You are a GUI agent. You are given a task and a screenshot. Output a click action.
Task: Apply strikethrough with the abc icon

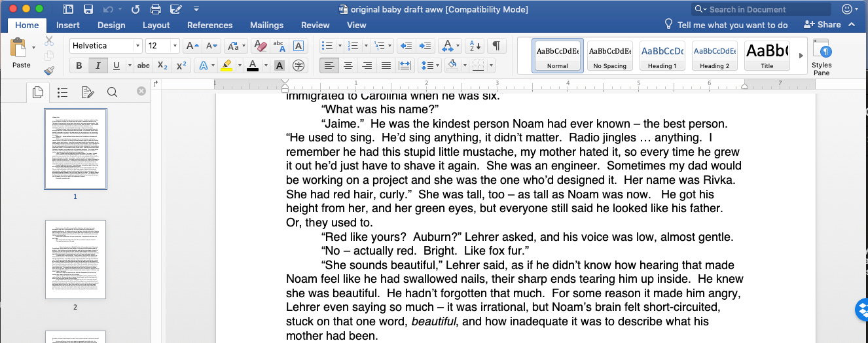[143, 65]
